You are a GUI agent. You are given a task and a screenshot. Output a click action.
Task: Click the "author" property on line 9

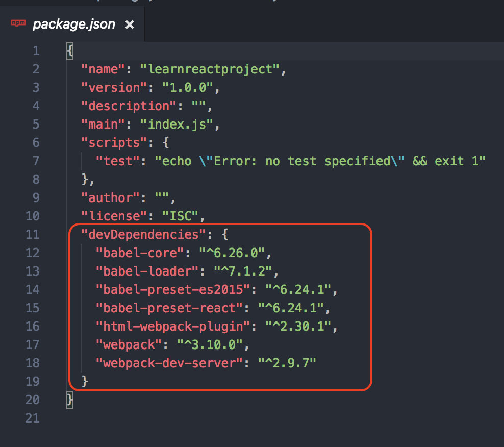tap(110, 197)
